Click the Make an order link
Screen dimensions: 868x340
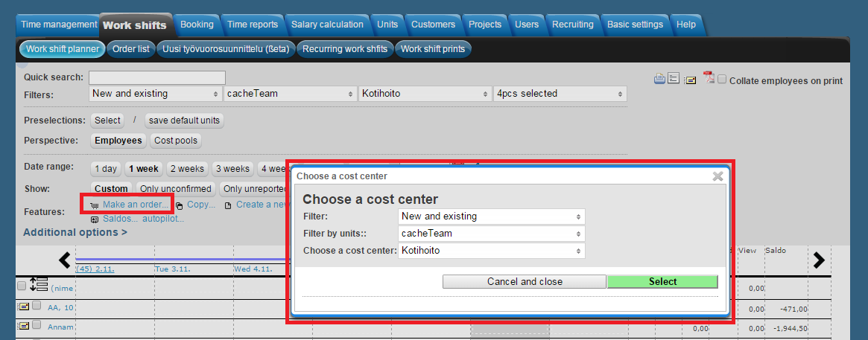click(x=136, y=205)
